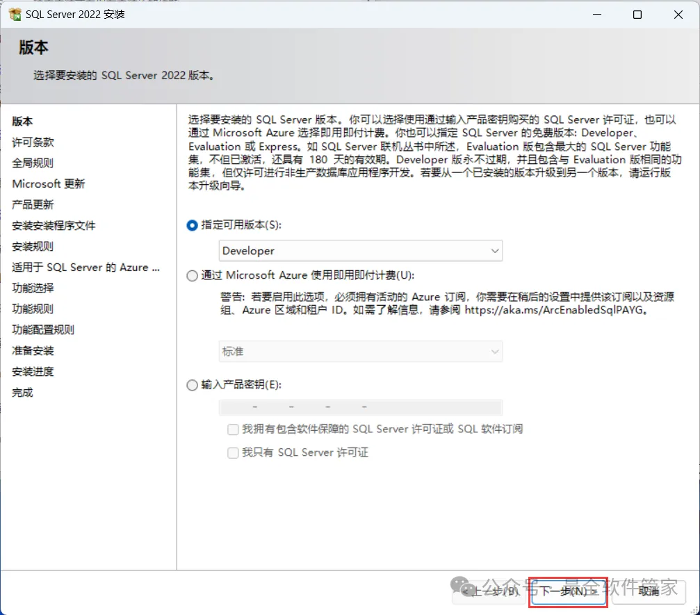Click 安装进度 in the step list
Screen dimensions: 700x615
(33, 372)
